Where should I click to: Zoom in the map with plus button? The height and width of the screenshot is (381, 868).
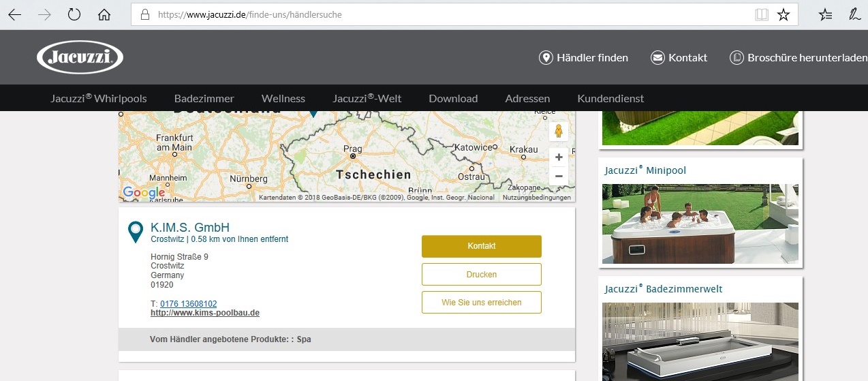click(x=559, y=157)
